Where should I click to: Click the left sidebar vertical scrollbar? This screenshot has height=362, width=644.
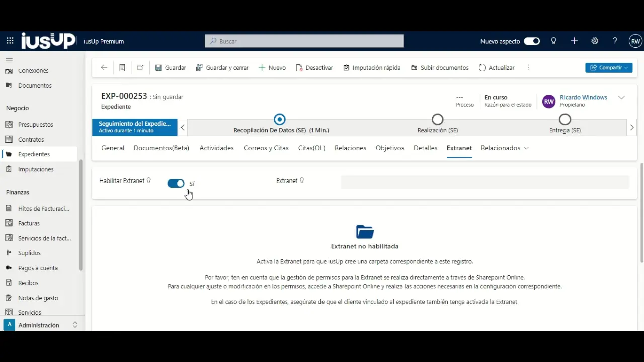point(81,216)
